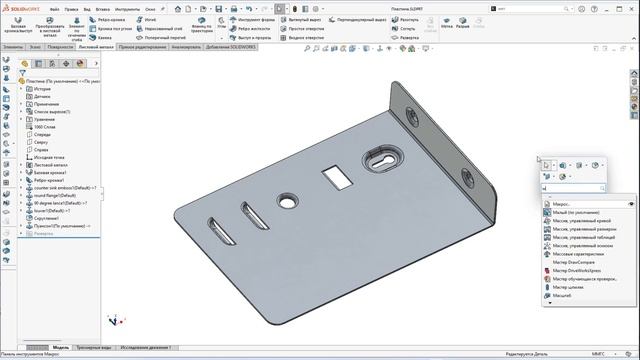Switch to the Эскиз ribbon tab

tap(35, 47)
